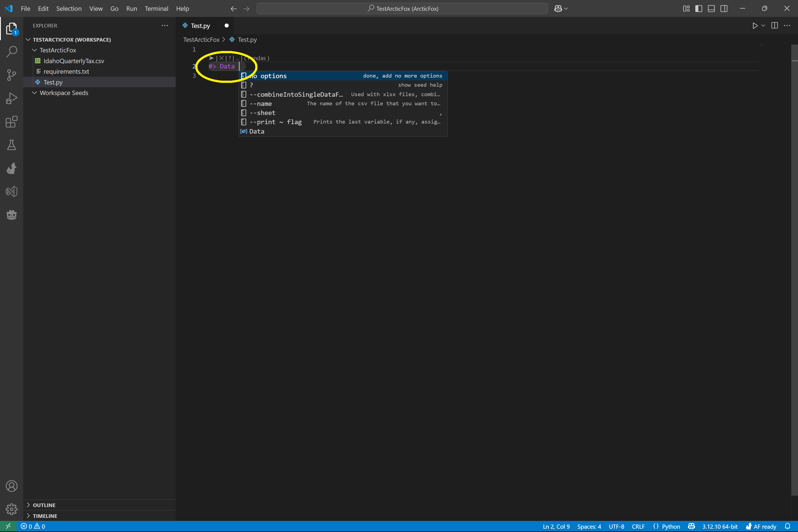Viewport: 798px width, 532px height.
Task: Click 'Ln 2, Col 9' in status bar
Action: 556,526
